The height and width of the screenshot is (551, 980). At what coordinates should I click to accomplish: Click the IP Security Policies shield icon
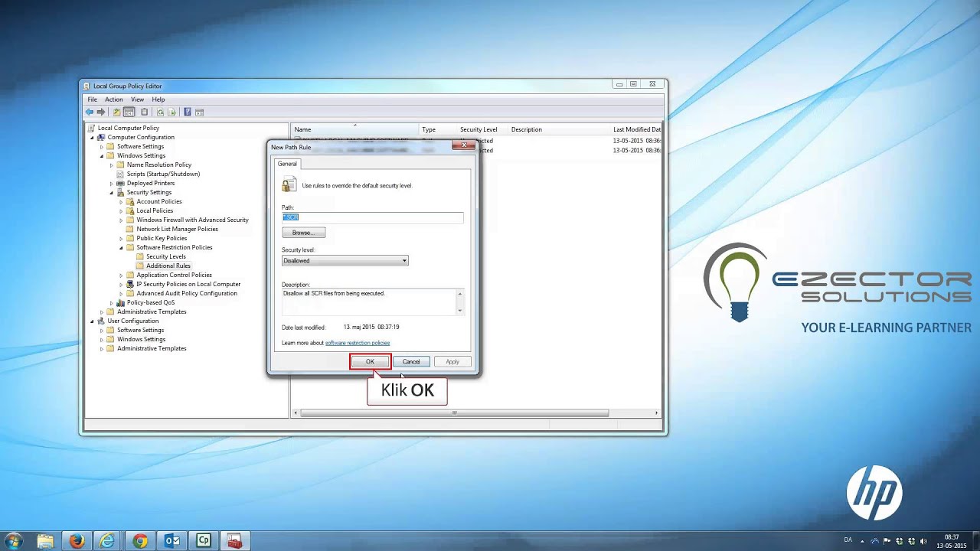(x=130, y=284)
